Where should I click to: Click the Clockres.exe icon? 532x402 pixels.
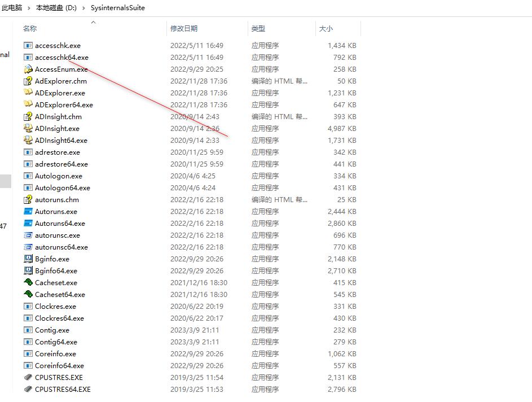pyautogui.click(x=28, y=306)
